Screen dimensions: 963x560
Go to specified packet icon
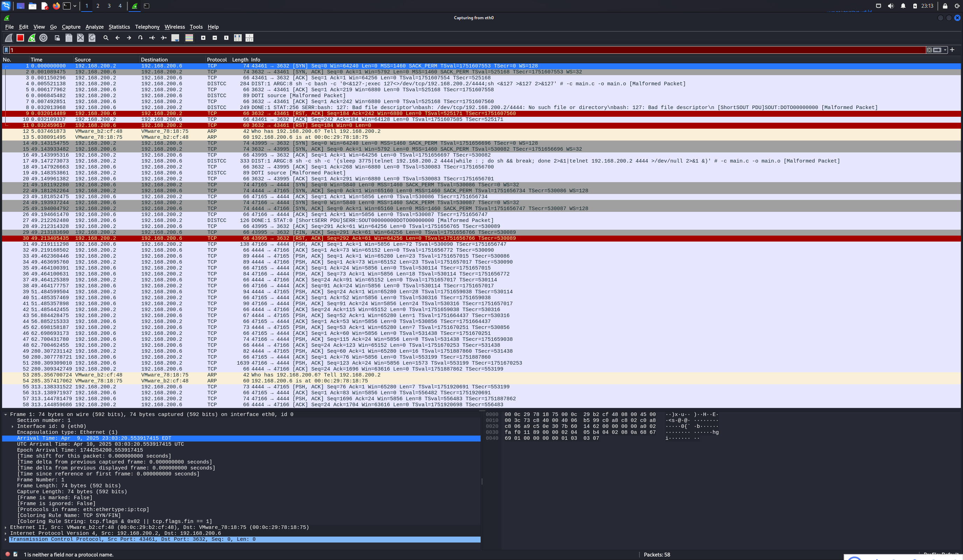coord(140,38)
